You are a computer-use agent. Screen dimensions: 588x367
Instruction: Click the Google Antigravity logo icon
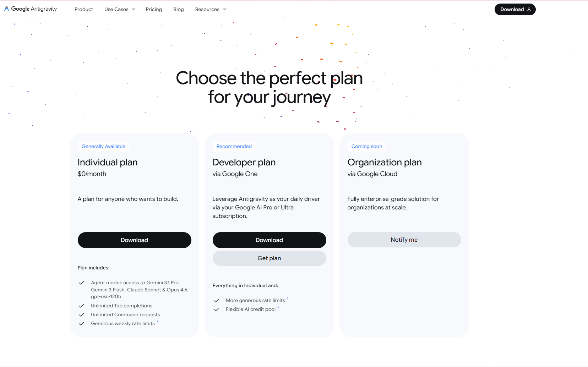click(x=6, y=9)
